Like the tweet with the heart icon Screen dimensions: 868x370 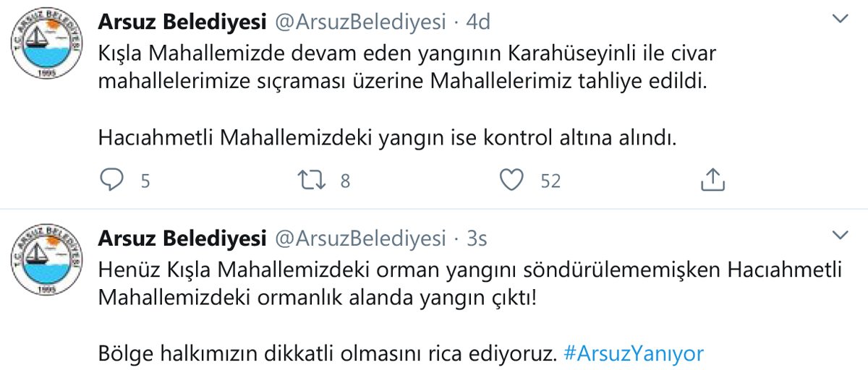[512, 180]
